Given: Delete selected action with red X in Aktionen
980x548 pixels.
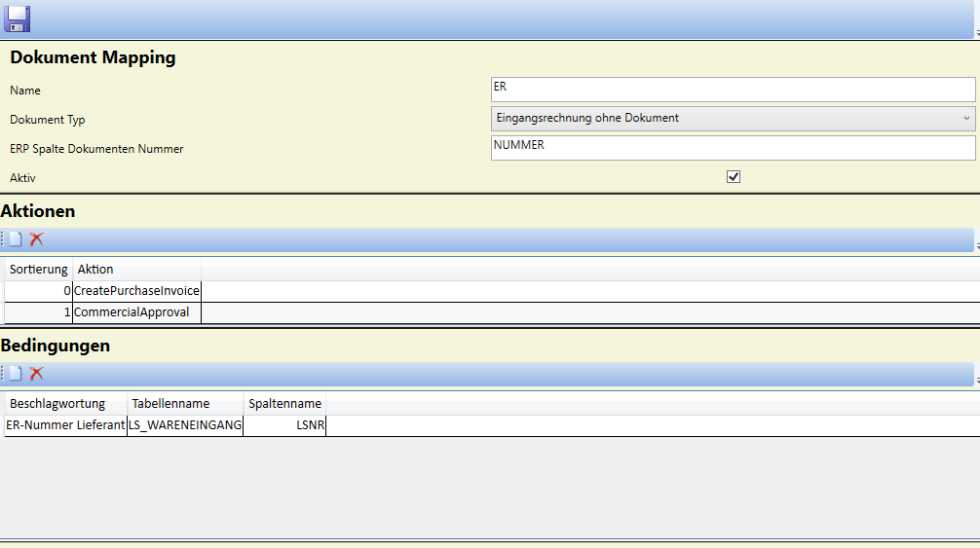Looking at the screenshot, I should point(37,239).
